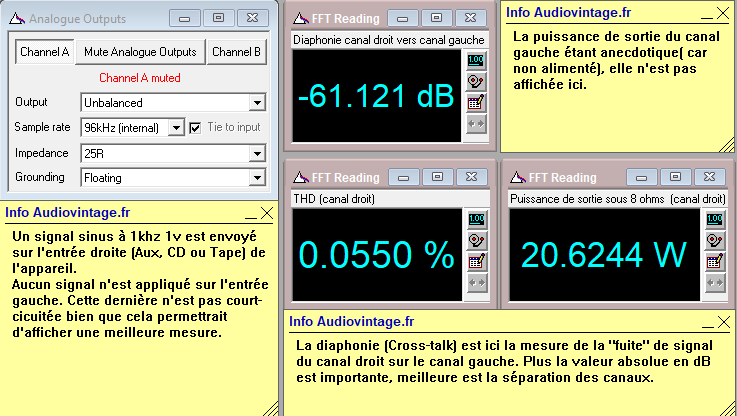Minimize the Puissance FFT Reading window
The height and width of the screenshot is (416, 737).
click(642, 177)
